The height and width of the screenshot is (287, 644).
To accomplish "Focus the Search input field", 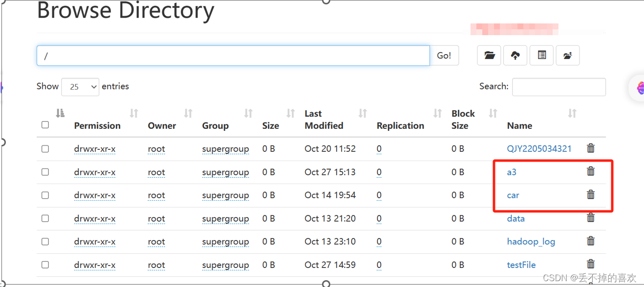I will [558, 87].
